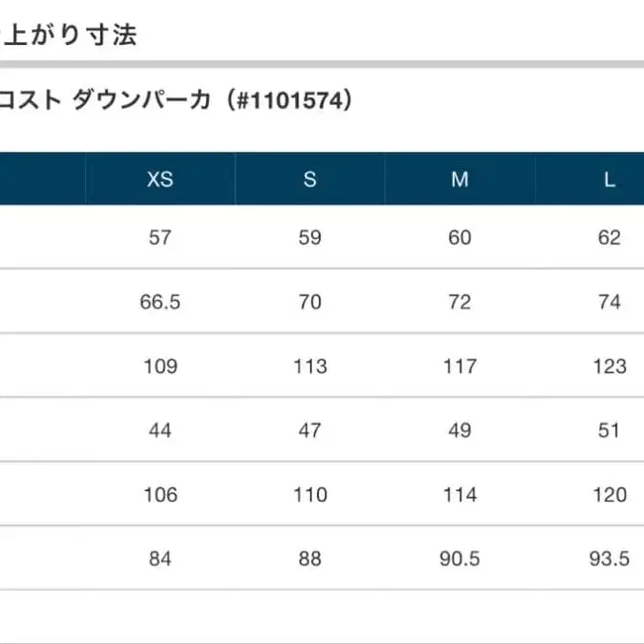Click the 110 value under S

(309, 494)
